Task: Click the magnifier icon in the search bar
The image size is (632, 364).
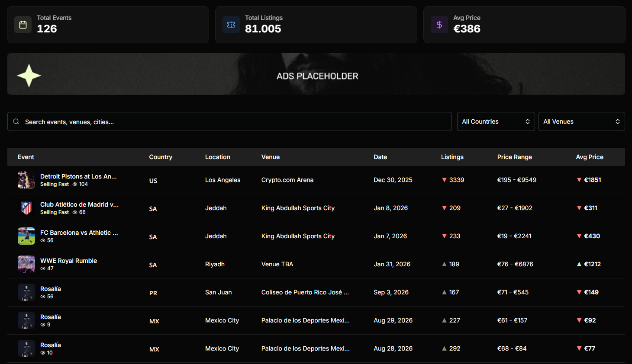Action: [x=16, y=121]
